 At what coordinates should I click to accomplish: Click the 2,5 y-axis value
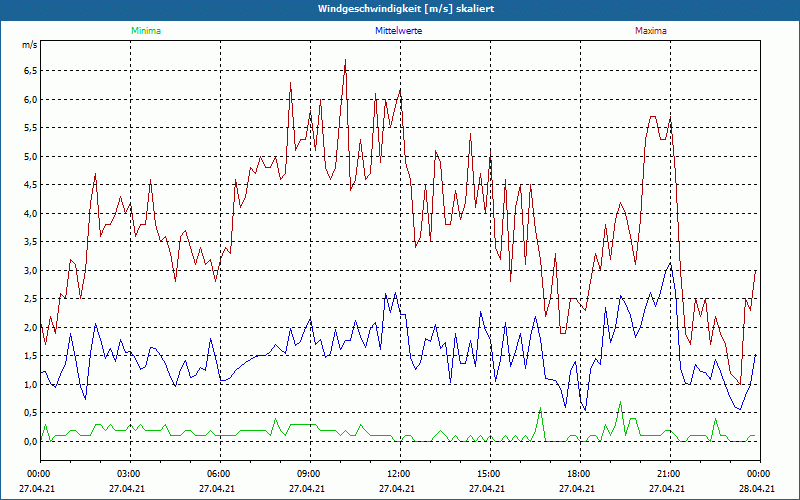[x=31, y=299]
